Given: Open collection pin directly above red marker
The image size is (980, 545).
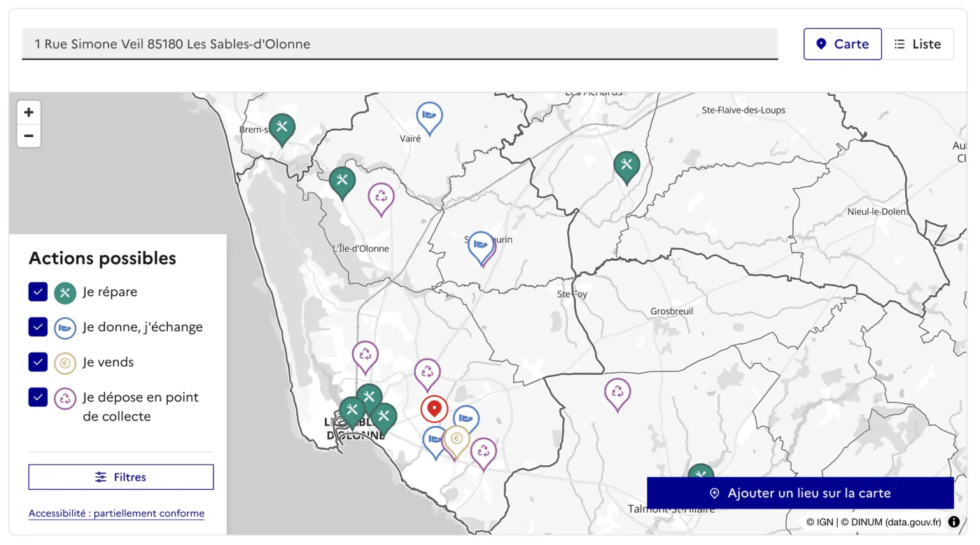Looking at the screenshot, I should click(x=428, y=375).
